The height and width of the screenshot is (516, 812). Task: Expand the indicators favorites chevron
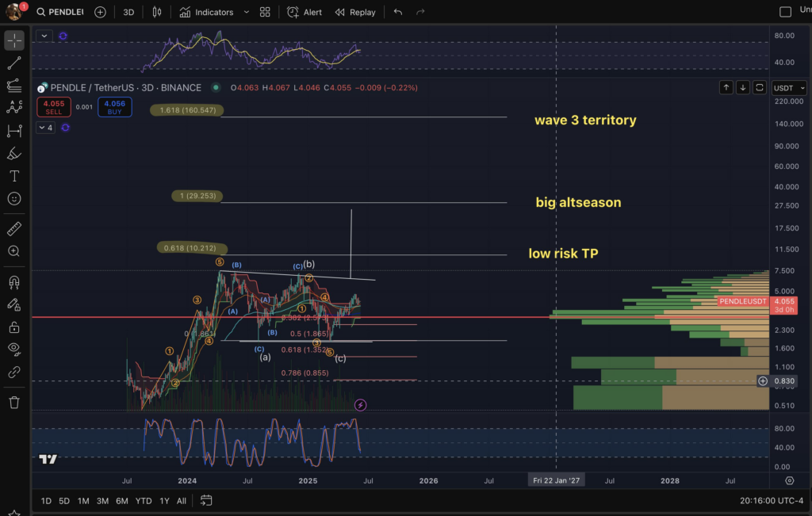247,12
